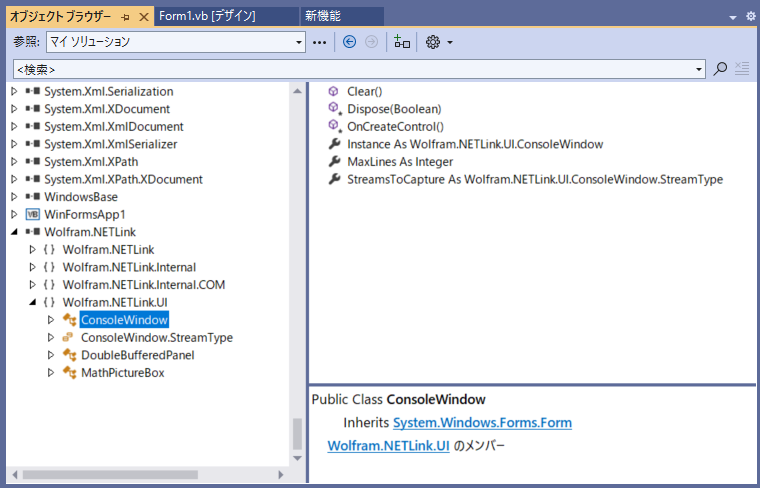The width and height of the screenshot is (760, 488).
Task: Click the clear search icon
Action: point(742,69)
